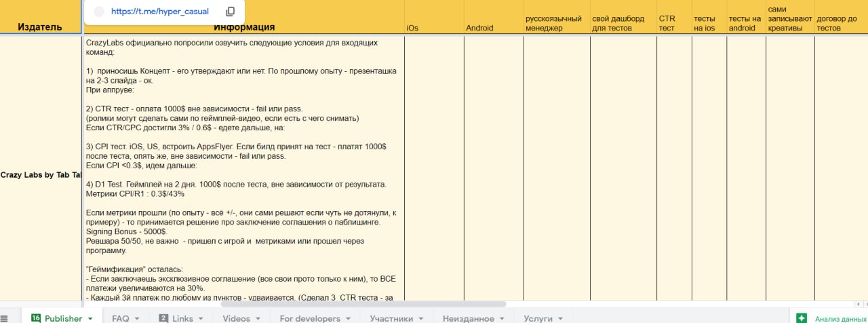Select the русскоязычный менеджер header cell
This screenshot has width=868, height=323.
click(557, 18)
